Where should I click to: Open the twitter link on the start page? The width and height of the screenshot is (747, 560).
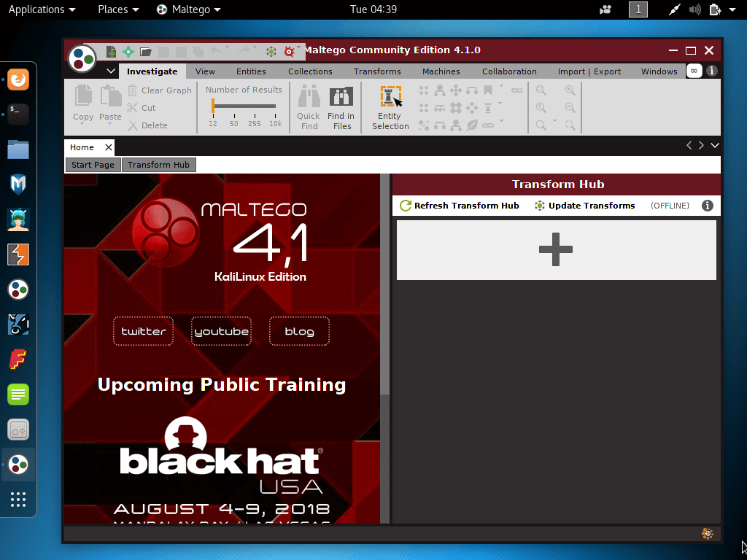click(143, 331)
